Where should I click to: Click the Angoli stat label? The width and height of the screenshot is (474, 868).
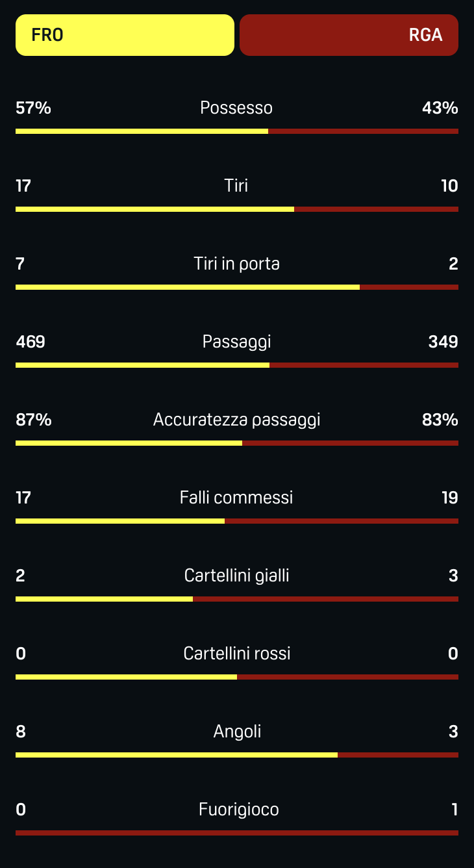[x=237, y=732]
